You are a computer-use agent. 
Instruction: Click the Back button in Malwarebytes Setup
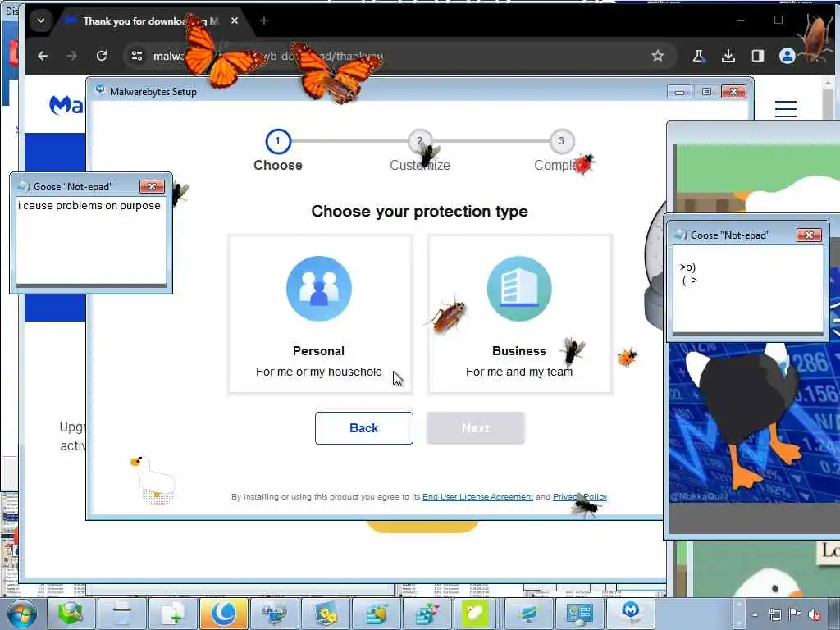pos(363,428)
